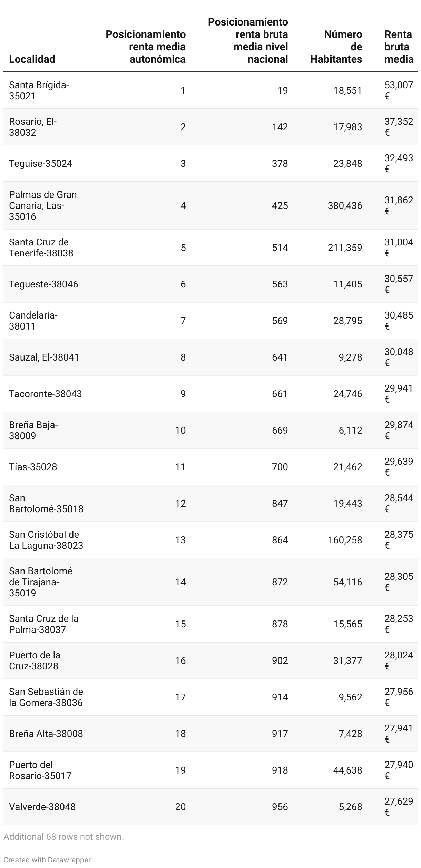Click the Posicionamiento renta bruta media nivel nacional header
This screenshot has height=868, width=421.
[x=248, y=40]
